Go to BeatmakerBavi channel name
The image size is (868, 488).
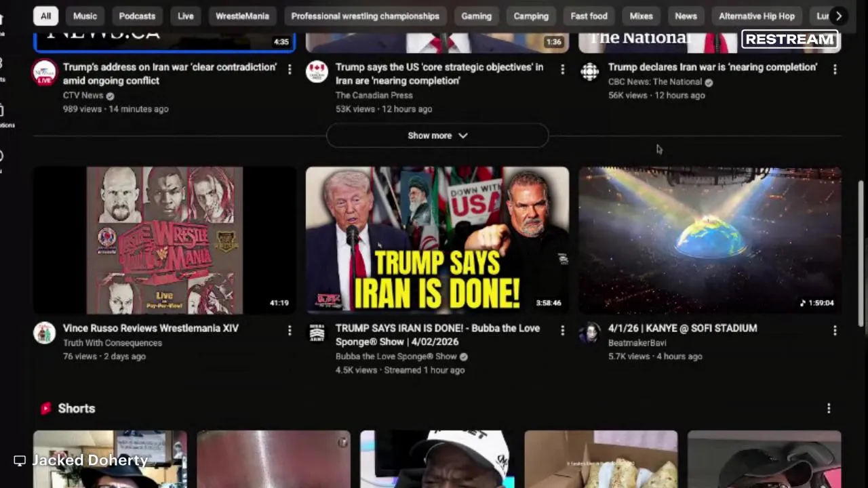(637, 343)
